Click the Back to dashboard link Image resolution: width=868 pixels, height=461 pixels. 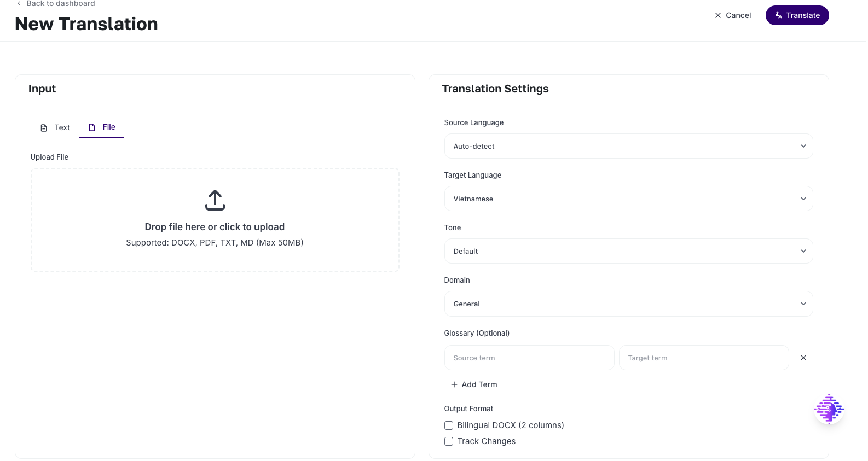point(61,4)
